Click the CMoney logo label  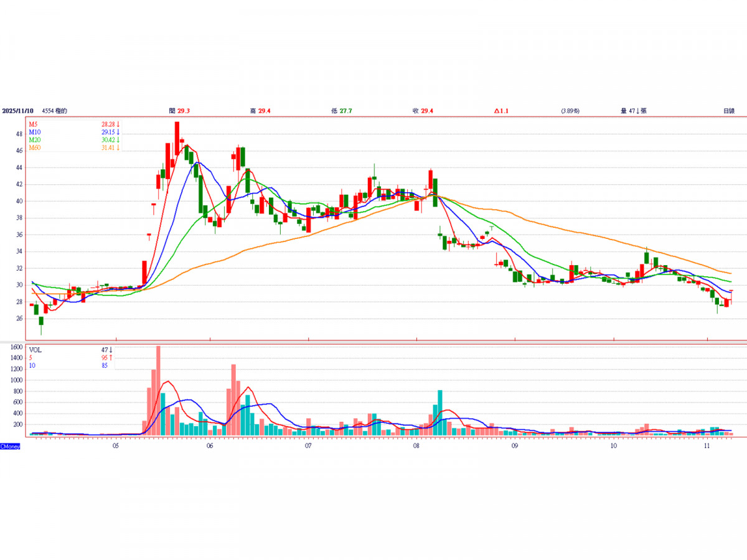pyautogui.click(x=10, y=446)
